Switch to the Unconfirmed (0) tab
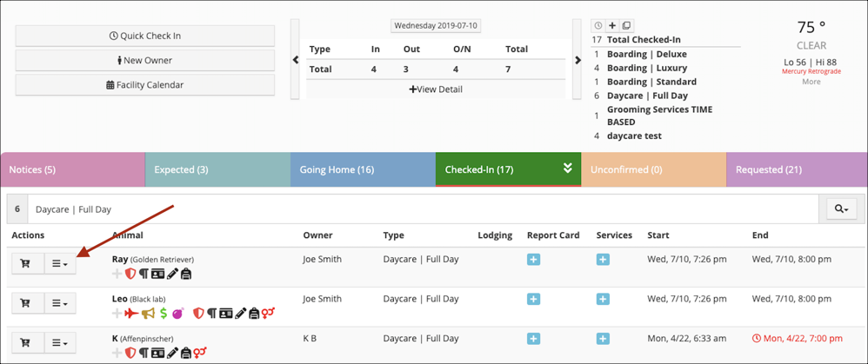The image size is (868, 364). 653,169
